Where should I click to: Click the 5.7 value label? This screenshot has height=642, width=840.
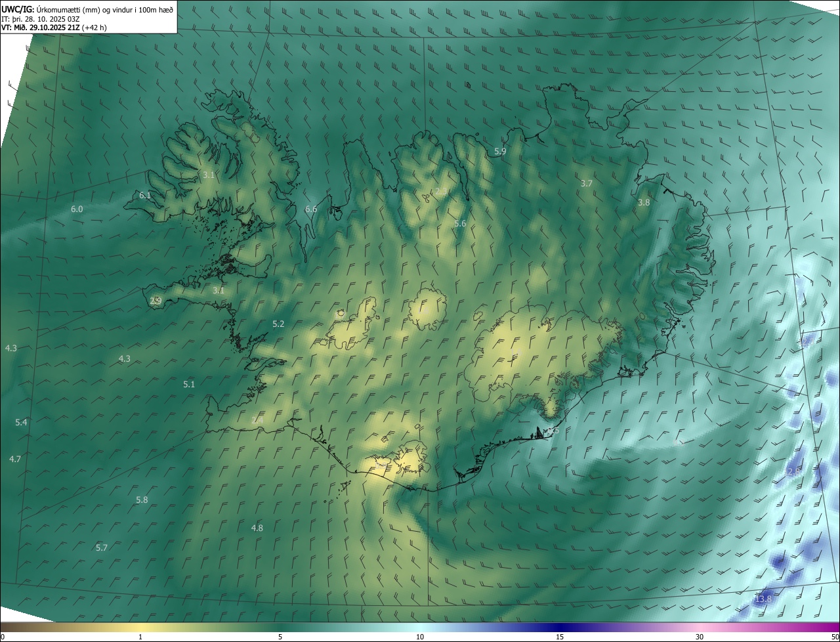102,548
